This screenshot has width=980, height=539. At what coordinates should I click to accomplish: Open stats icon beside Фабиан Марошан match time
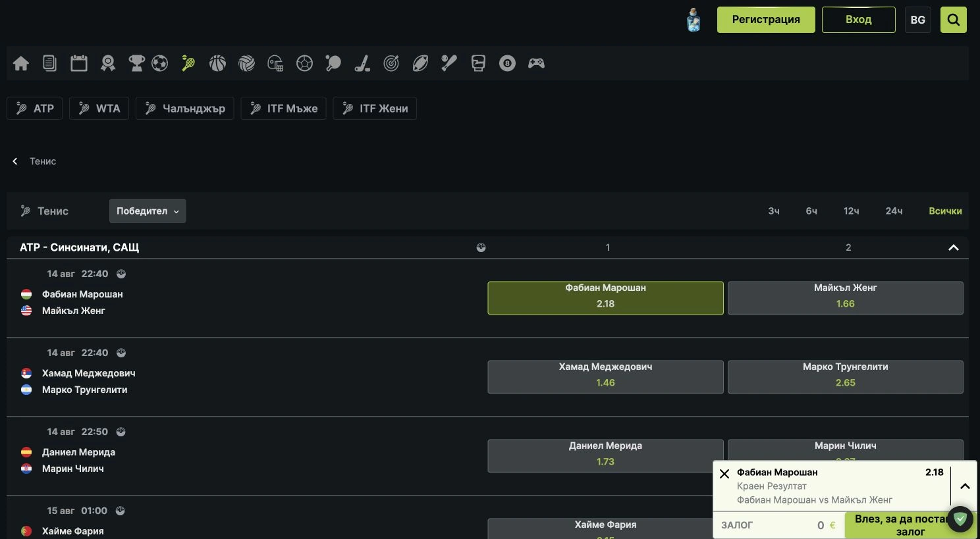[121, 274]
